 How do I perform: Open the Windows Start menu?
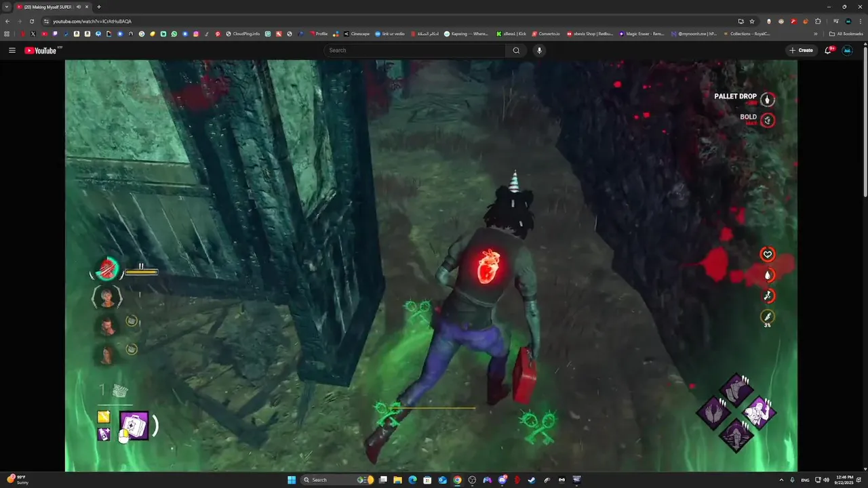click(x=291, y=480)
